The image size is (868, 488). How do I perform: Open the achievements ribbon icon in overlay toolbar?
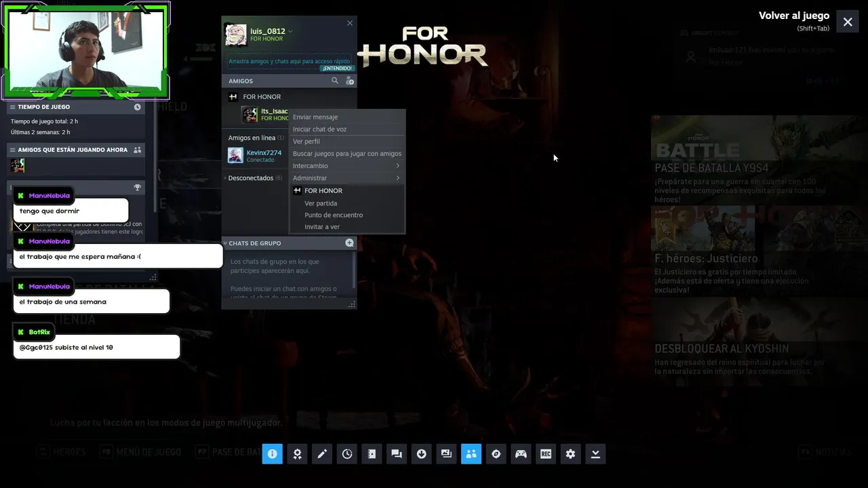click(x=297, y=454)
